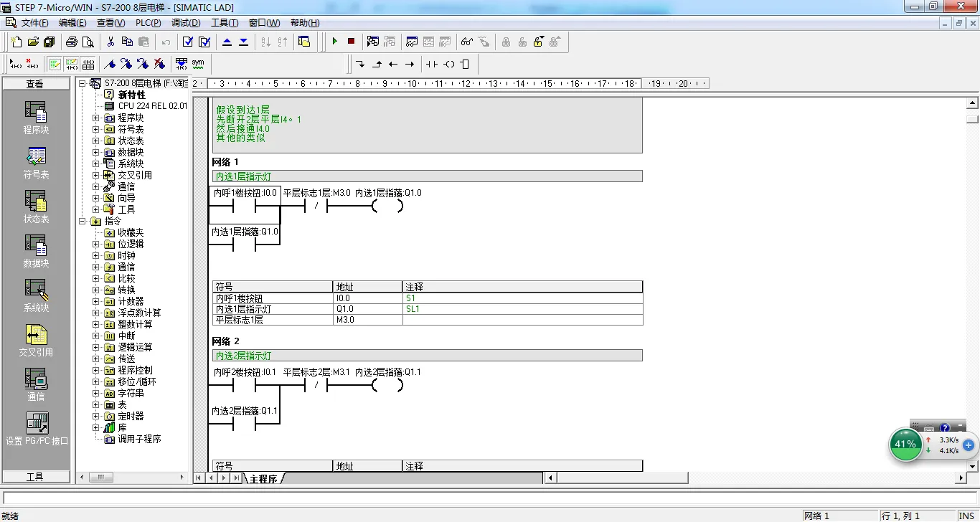
Task: Open the 调试(D) menu
Action: point(186,23)
